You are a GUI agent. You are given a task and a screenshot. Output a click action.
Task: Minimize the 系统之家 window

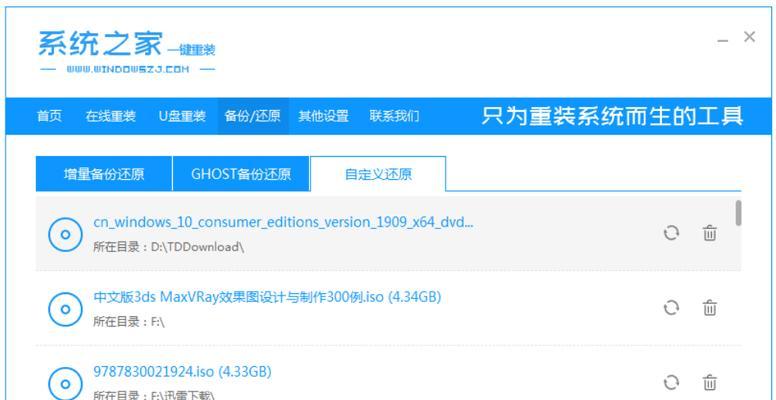(723, 40)
